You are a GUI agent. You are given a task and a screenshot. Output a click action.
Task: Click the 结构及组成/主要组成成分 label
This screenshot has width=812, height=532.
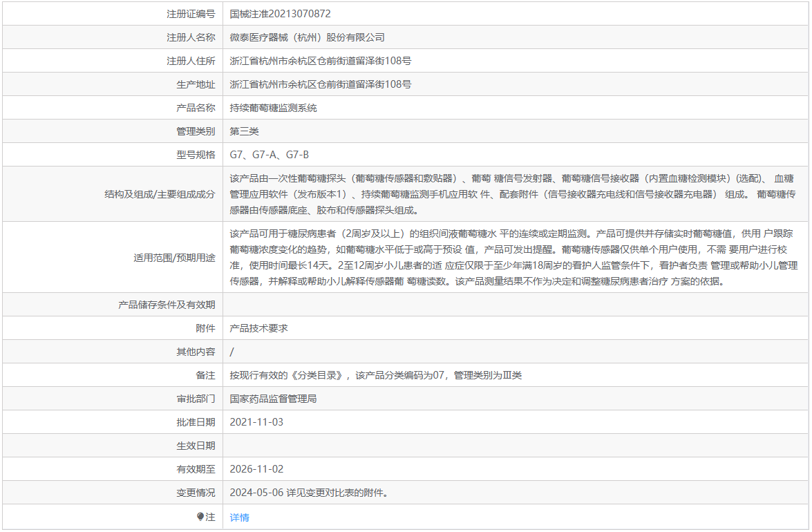[160, 194]
